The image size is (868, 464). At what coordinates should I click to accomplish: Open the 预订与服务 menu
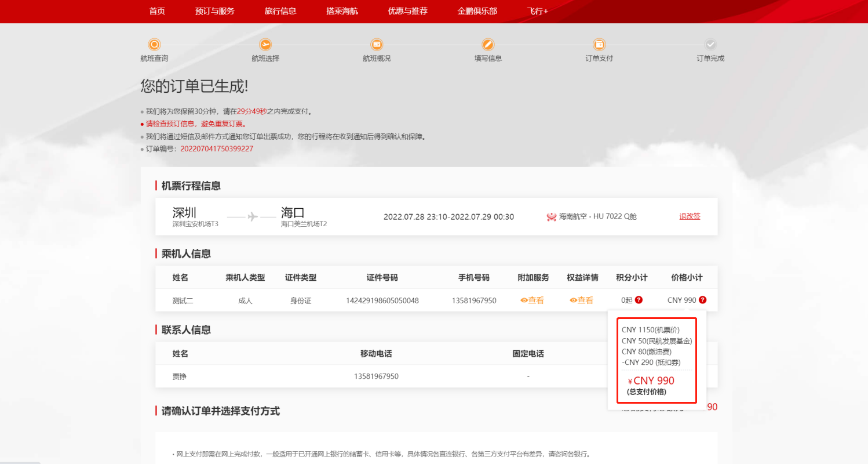tap(215, 11)
